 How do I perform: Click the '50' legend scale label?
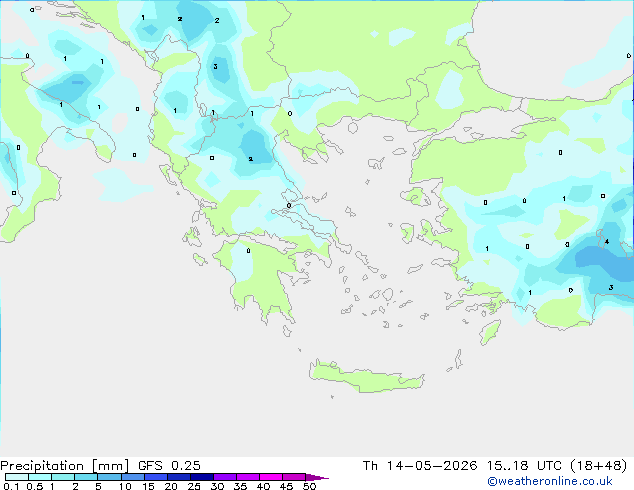pyautogui.click(x=309, y=486)
